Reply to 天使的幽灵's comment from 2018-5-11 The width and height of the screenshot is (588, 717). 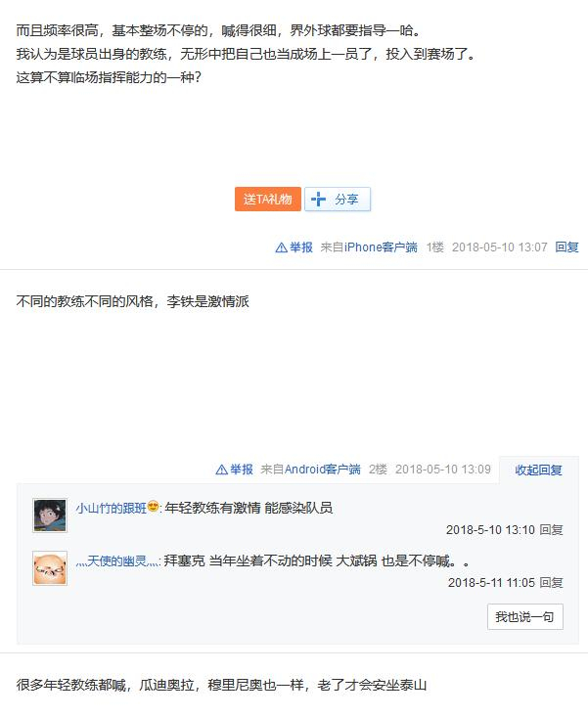[x=551, y=583]
